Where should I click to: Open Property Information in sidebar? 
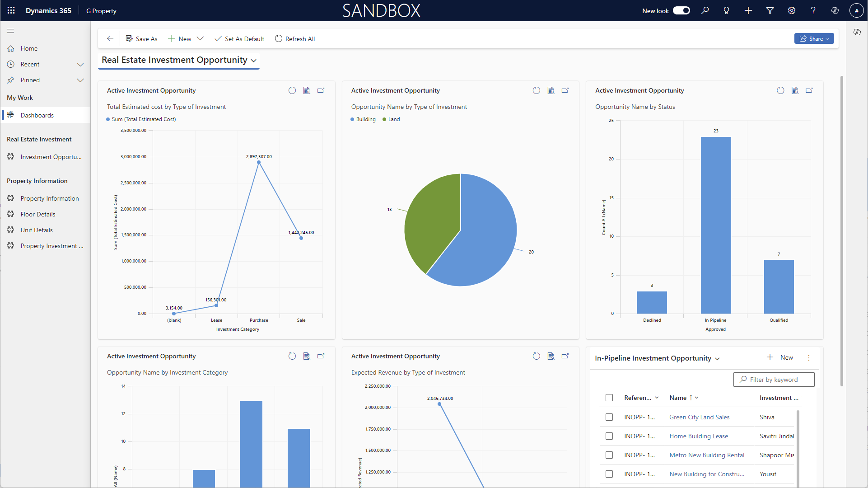(x=49, y=198)
